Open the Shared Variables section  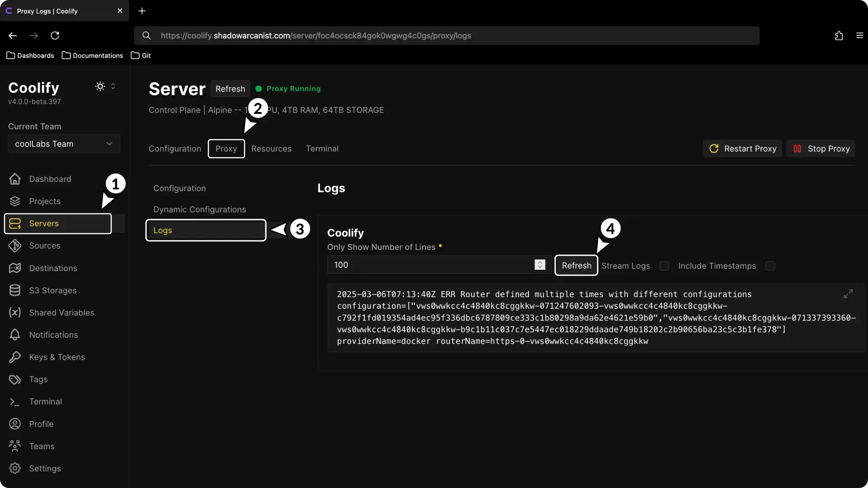pyautogui.click(x=61, y=312)
